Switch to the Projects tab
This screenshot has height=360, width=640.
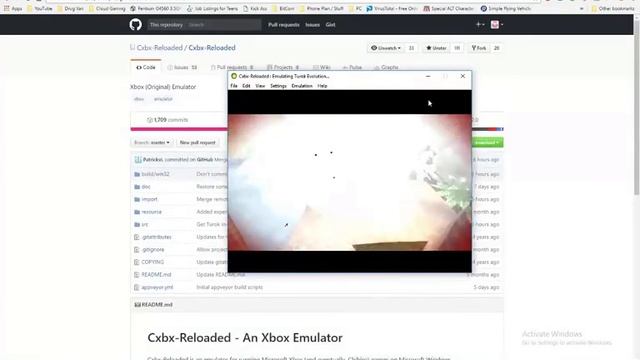pyautogui.click(x=283, y=67)
